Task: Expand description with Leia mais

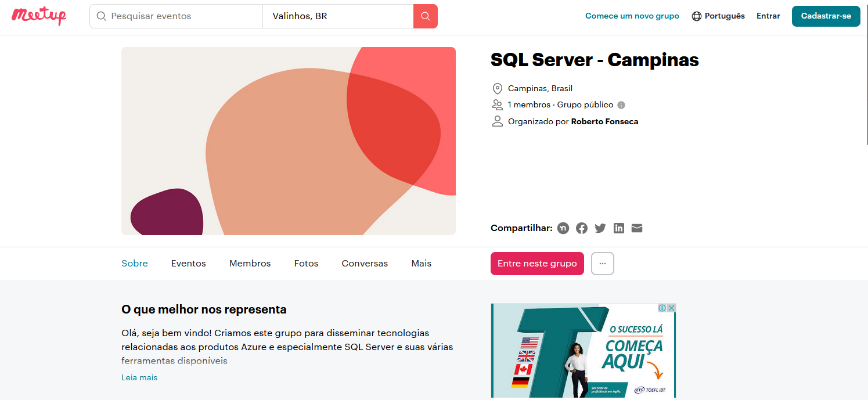Action: pos(139,377)
